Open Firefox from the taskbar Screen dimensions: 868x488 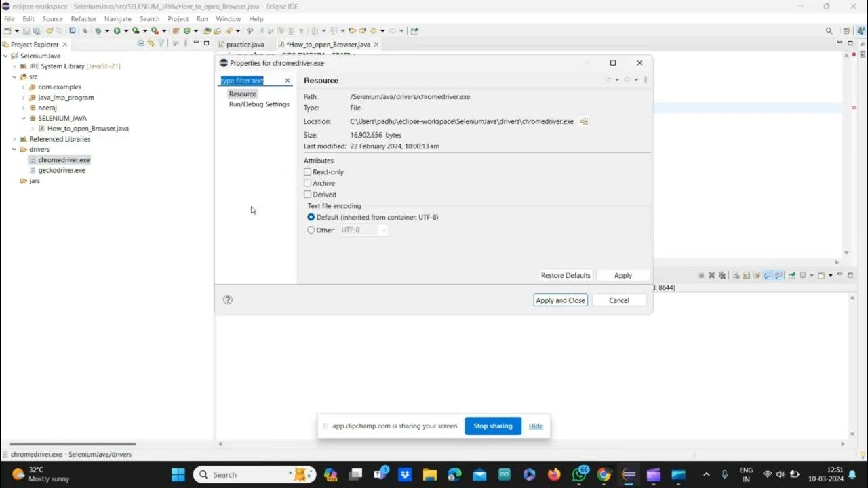pyautogui.click(x=554, y=474)
